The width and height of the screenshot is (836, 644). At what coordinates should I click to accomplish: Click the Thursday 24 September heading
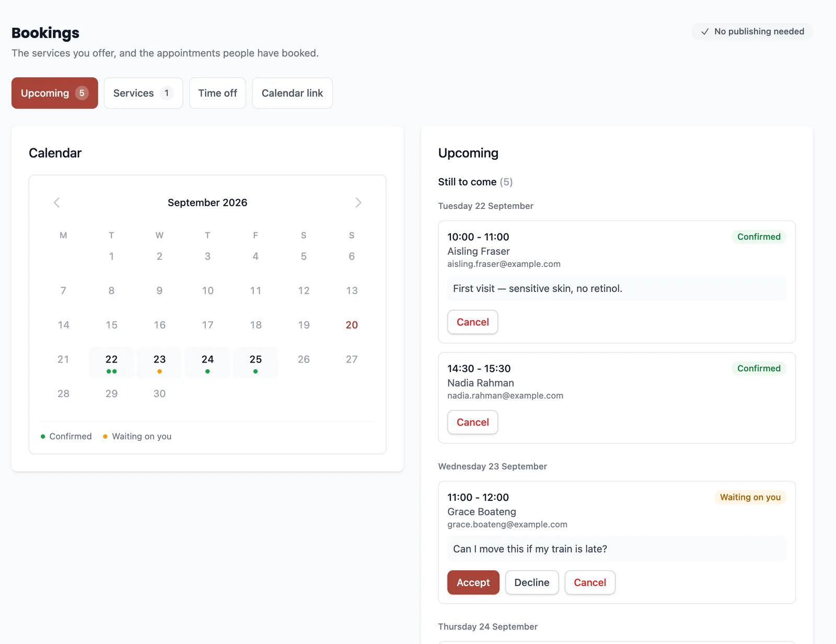(488, 627)
